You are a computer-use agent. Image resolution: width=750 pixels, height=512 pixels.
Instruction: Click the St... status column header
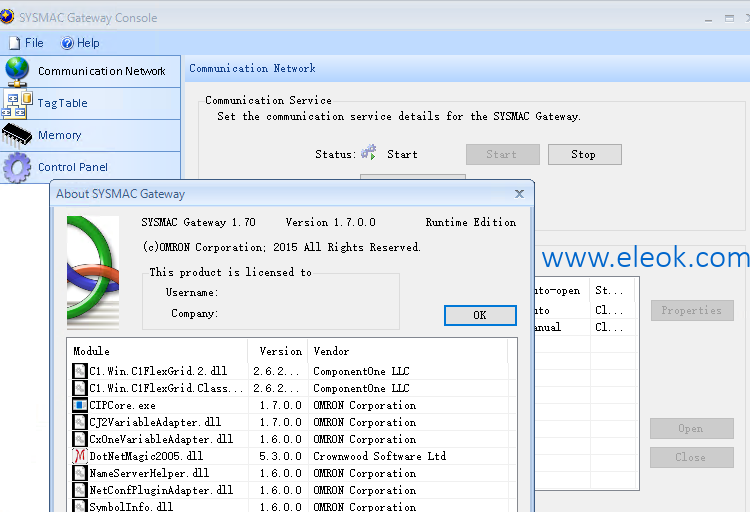pyautogui.click(x=612, y=290)
